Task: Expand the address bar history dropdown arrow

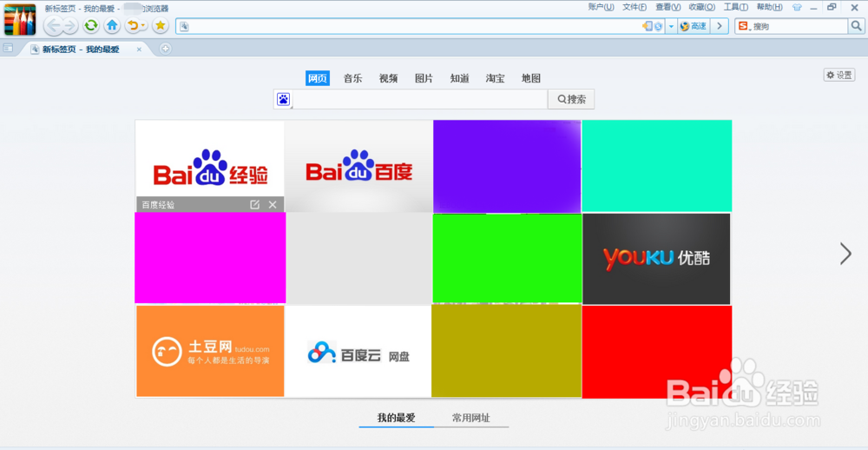Action: (x=670, y=26)
